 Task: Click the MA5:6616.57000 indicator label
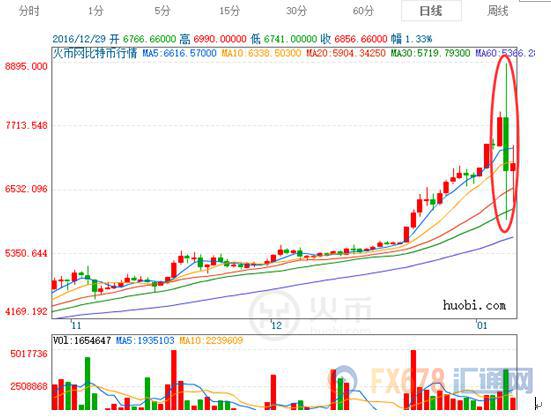(179, 53)
